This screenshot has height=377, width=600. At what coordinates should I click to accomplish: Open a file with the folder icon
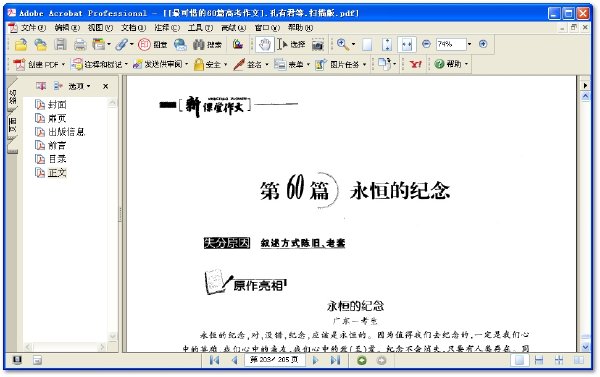point(21,45)
